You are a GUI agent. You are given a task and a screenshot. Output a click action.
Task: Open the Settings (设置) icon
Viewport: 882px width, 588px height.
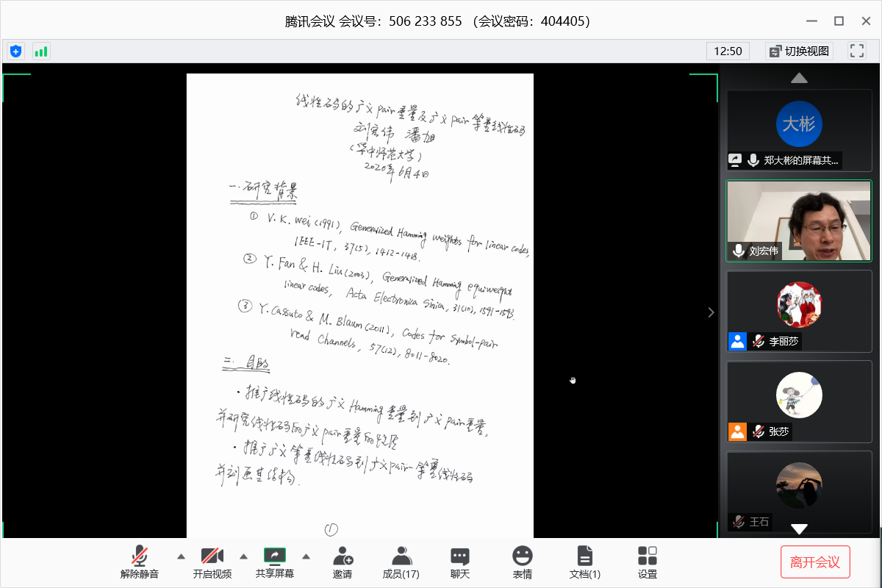click(x=648, y=562)
